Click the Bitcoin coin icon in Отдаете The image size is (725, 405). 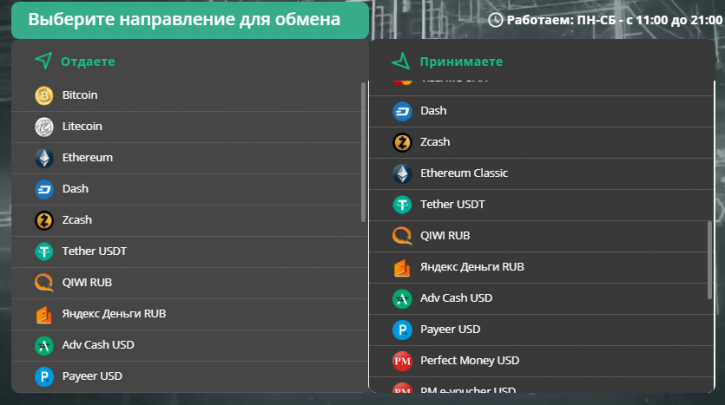point(44,95)
